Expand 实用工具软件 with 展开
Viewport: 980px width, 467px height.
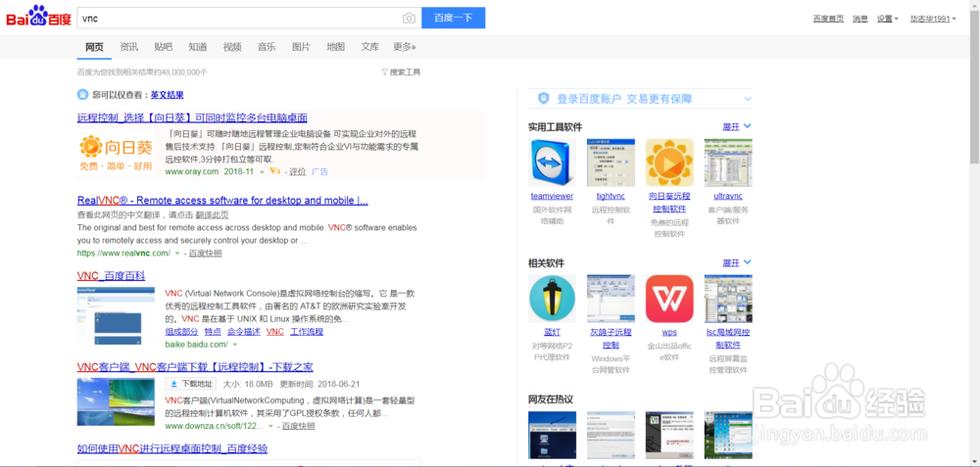[x=737, y=126]
